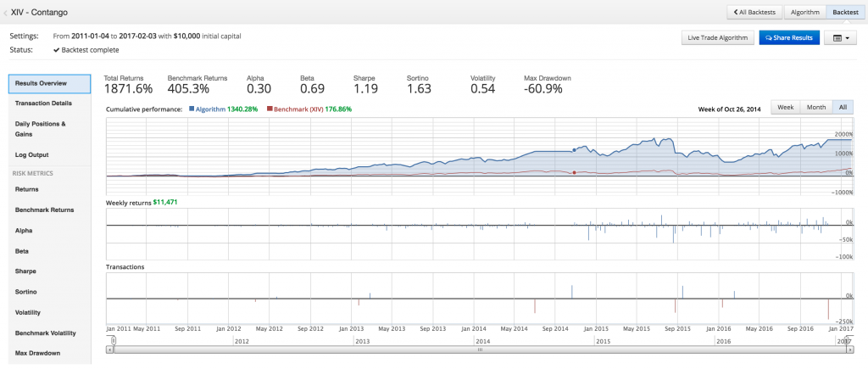Click the blue Algorithm legend square

tap(192, 109)
